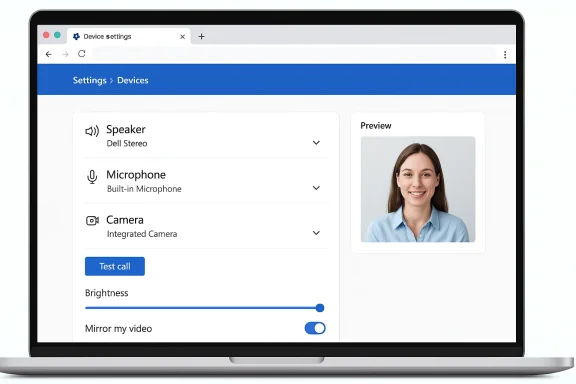
Task: Open the browser three-dot menu
Action: click(505, 54)
